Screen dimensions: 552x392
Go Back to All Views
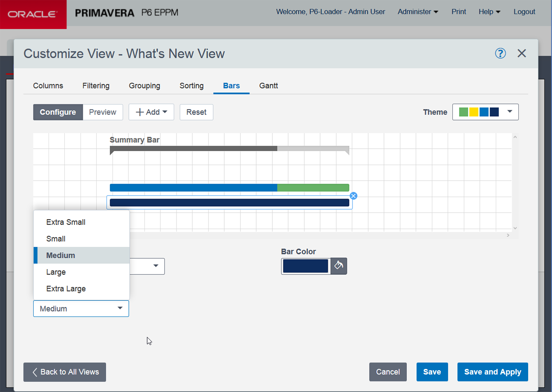(x=65, y=372)
